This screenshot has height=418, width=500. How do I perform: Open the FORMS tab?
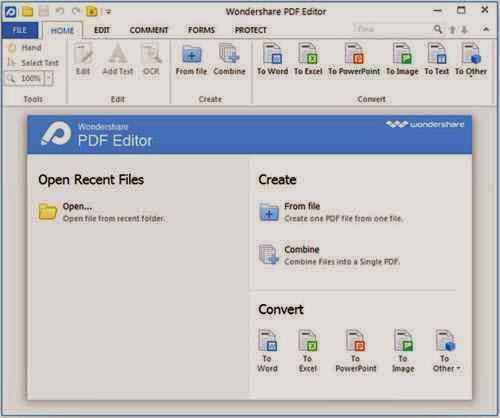[x=201, y=30]
